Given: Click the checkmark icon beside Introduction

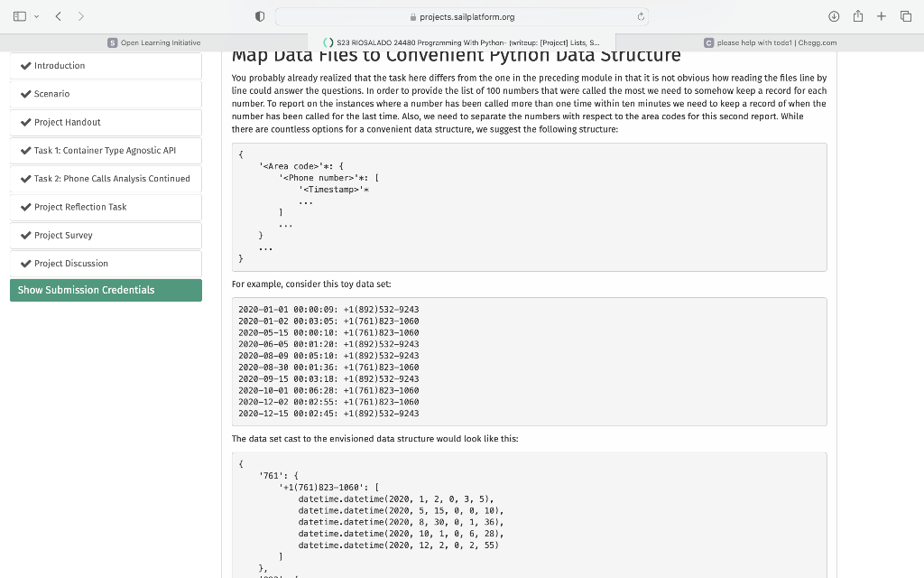Looking at the screenshot, I should pos(25,65).
